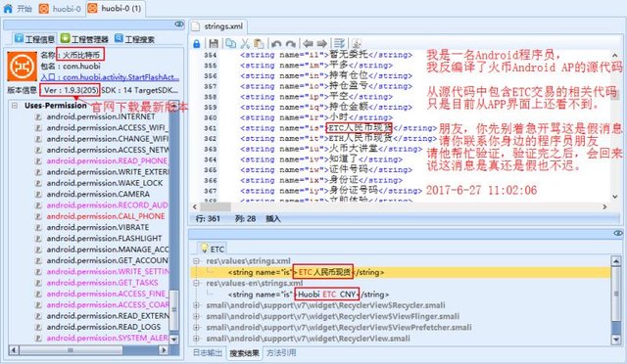This screenshot has height=364, width=627.
Task: Click the icon beside android.permission.WAKE_LOCK
Action: pyautogui.click(x=38, y=183)
